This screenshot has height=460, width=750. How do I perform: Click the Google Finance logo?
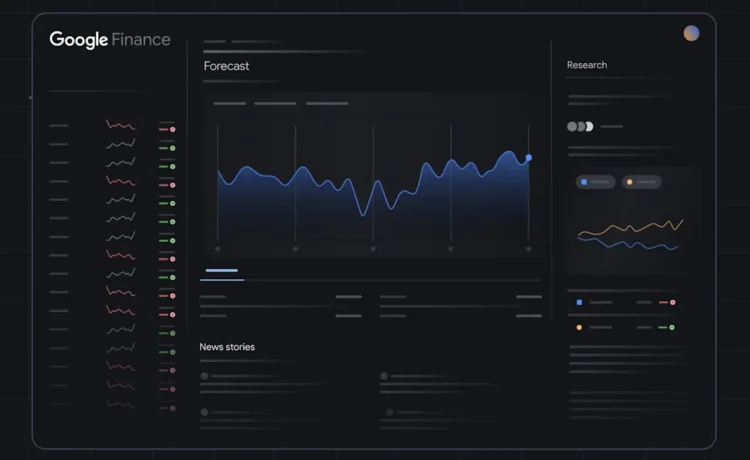coord(110,40)
